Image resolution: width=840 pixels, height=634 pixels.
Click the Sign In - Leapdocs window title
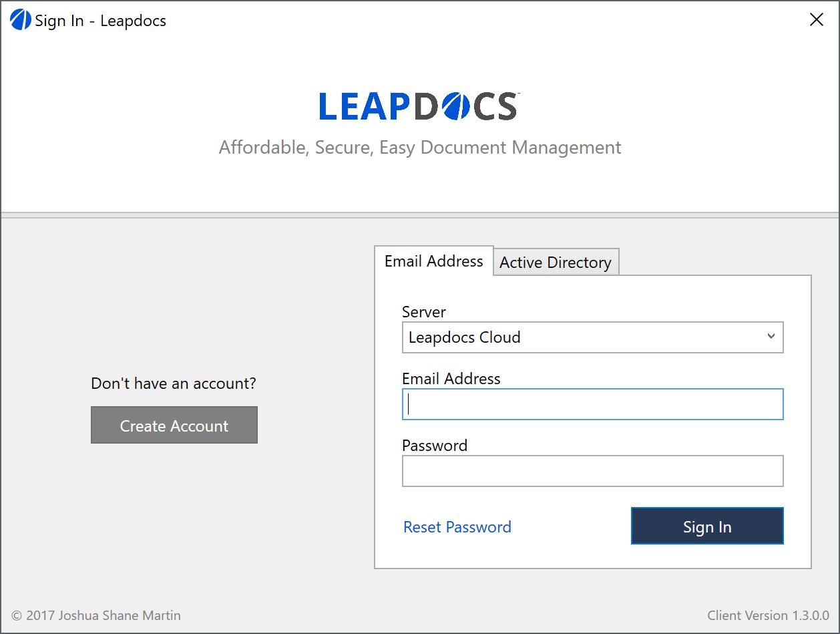click(x=101, y=21)
